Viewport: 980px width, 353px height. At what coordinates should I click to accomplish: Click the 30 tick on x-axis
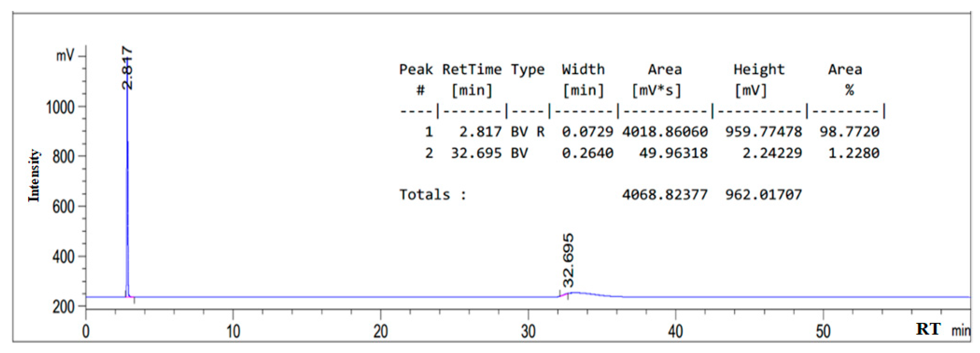[x=528, y=332]
